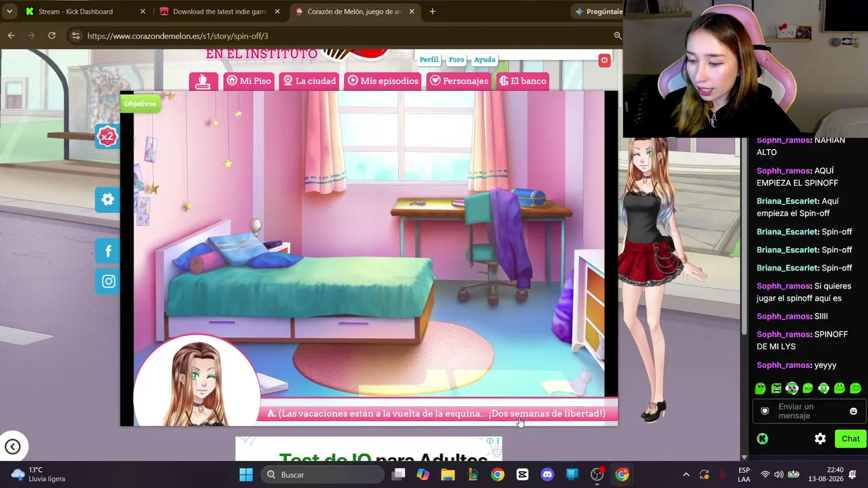Open Discord from the taskbar

click(x=547, y=474)
